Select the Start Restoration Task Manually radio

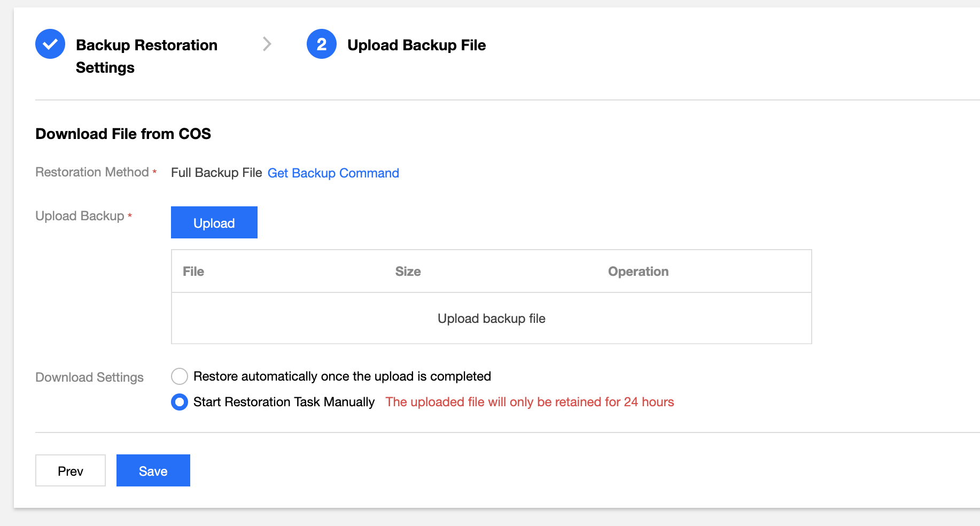click(x=180, y=402)
